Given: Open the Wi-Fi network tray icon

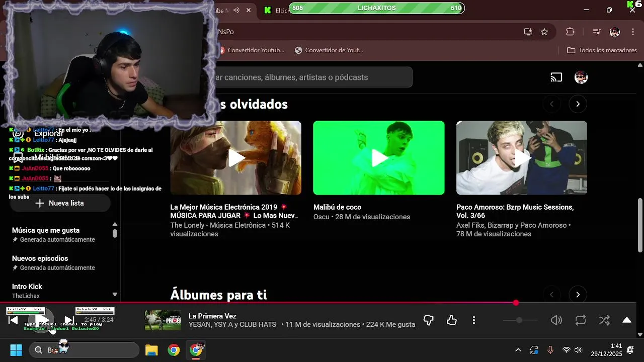Looking at the screenshot, I should (x=567, y=350).
